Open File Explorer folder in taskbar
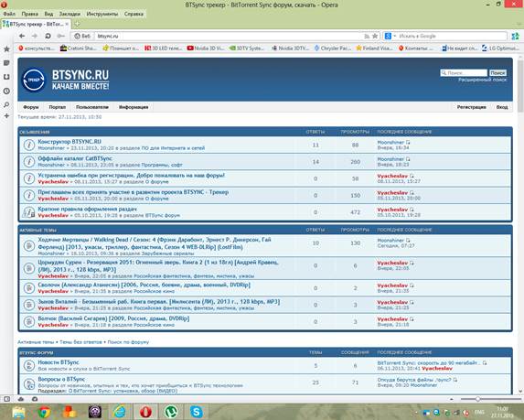Screen dimensions: 524x420 point(18,412)
